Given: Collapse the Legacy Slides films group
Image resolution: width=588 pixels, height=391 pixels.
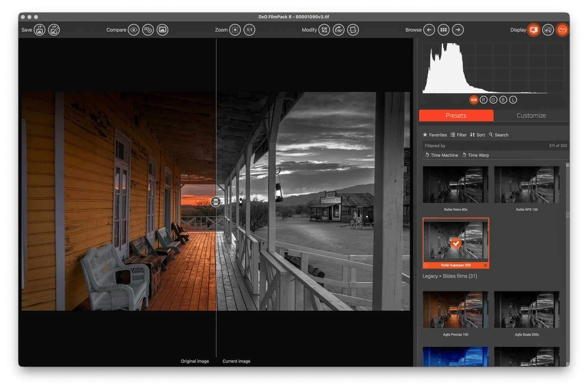Looking at the screenshot, I should [450, 276].
